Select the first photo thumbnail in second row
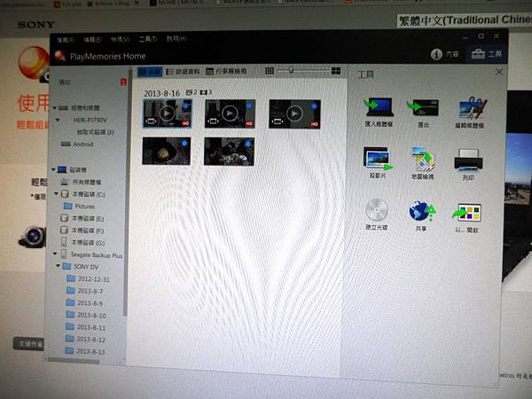The height and width of the screenshot is (399, 532). (x=167, y=151)
